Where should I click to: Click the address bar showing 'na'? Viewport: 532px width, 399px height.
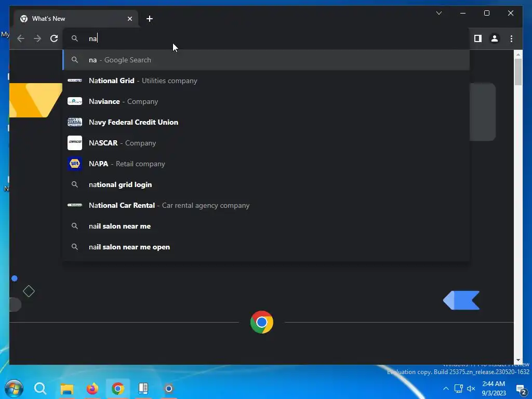266,38
